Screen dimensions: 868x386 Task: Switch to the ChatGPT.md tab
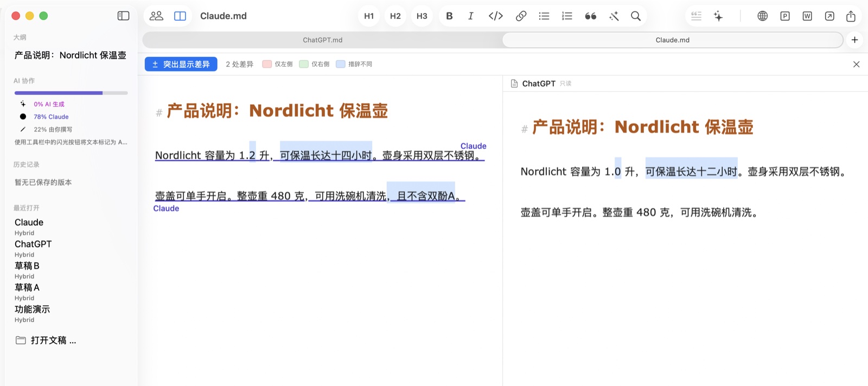[322, 40]
